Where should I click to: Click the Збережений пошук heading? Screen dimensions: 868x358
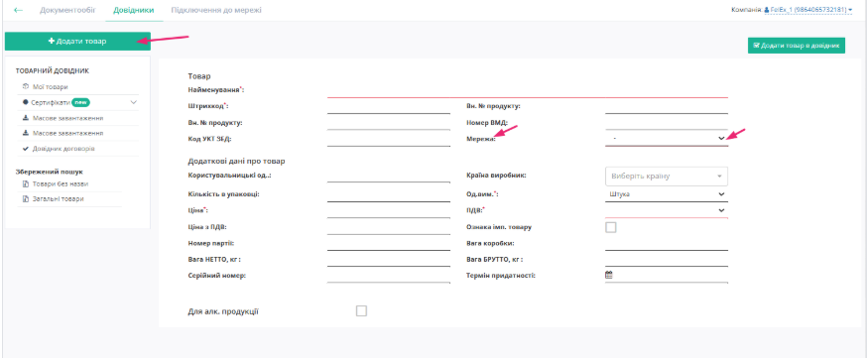pyautogui.click(x=50, y=172)
